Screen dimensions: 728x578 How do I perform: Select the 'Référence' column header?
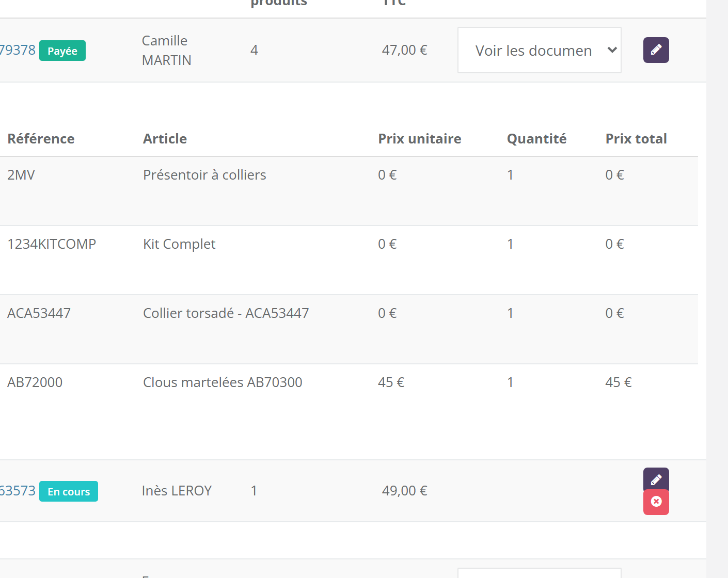click(41, 139)
